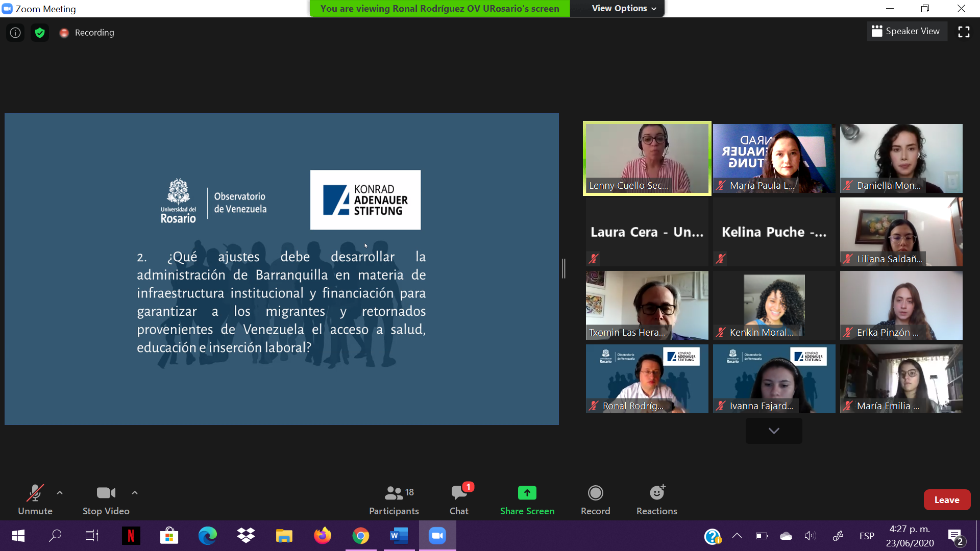Viewport: 980px width, 551px height.
Task: Select Lenny Cuello's video thumbnail
Action: pos(647,158)
